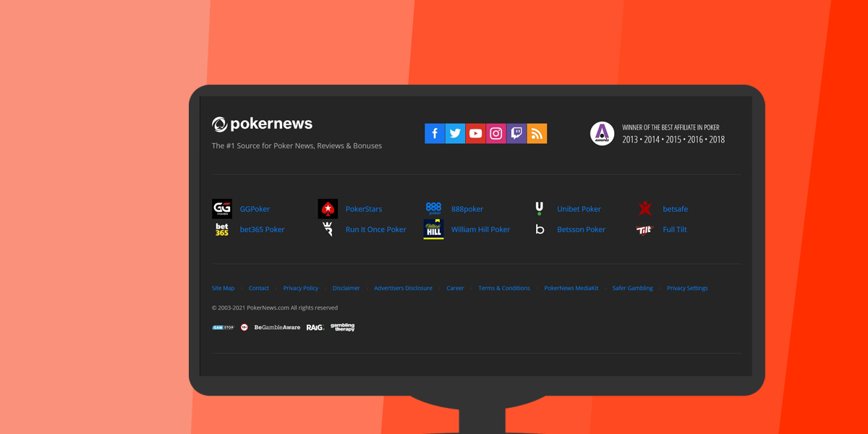Open the Betsson Poker text link
This screenshot has height=434, width=868.
[581, 229]
